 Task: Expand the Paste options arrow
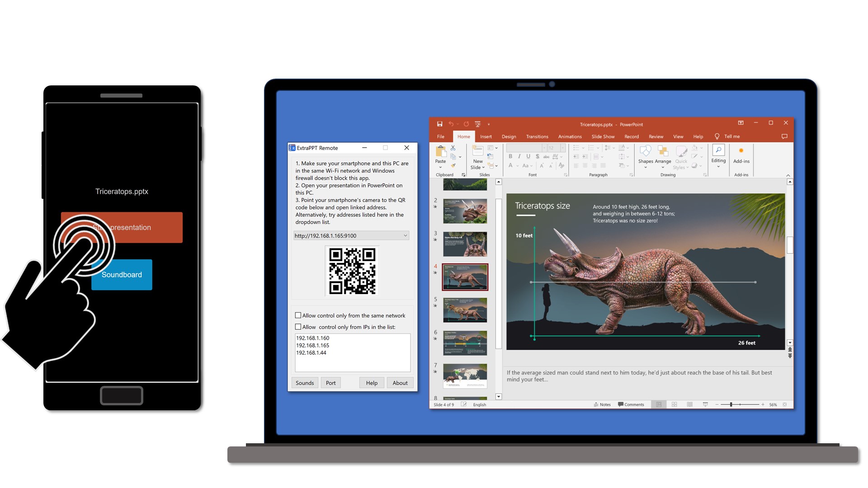[440, 167]
